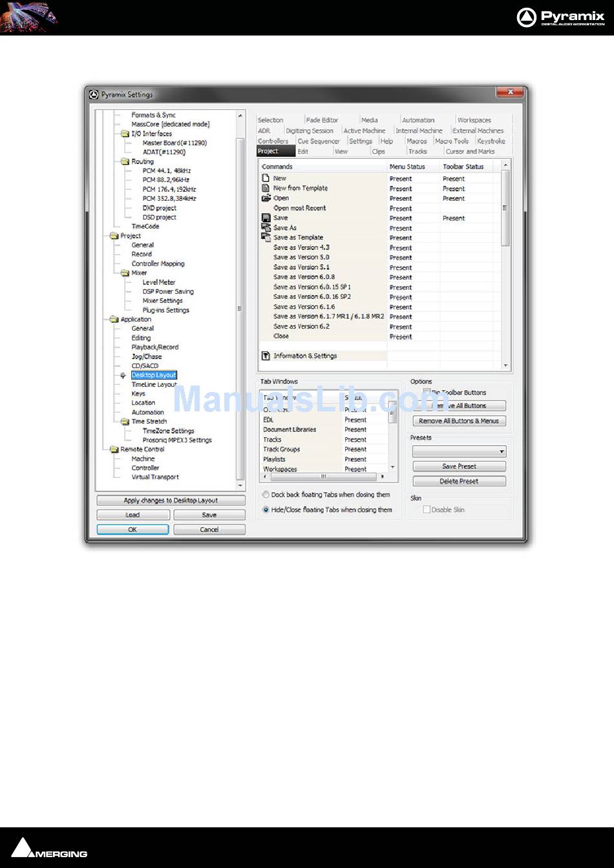The height and width of the screenshot is (868, 614).
Task: Click the I/O Interfaces folder icon
Action: [x=125, y=134]
